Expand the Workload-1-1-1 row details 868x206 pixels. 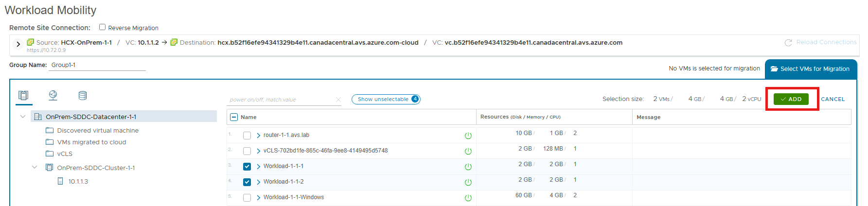[258, 167]
